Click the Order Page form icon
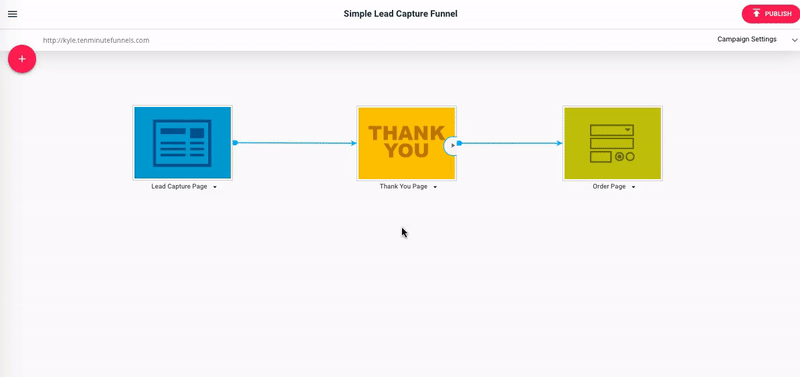Viewport: 800px width, 377px height. [x=612, y=143]
